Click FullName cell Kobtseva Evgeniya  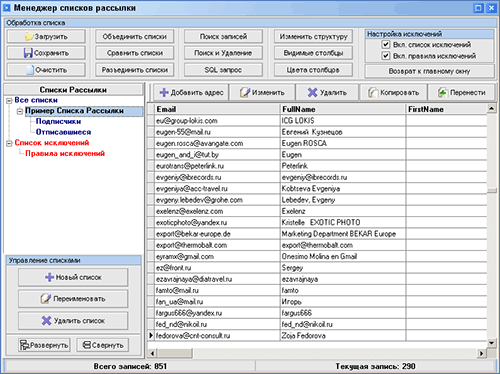[343, 188]
